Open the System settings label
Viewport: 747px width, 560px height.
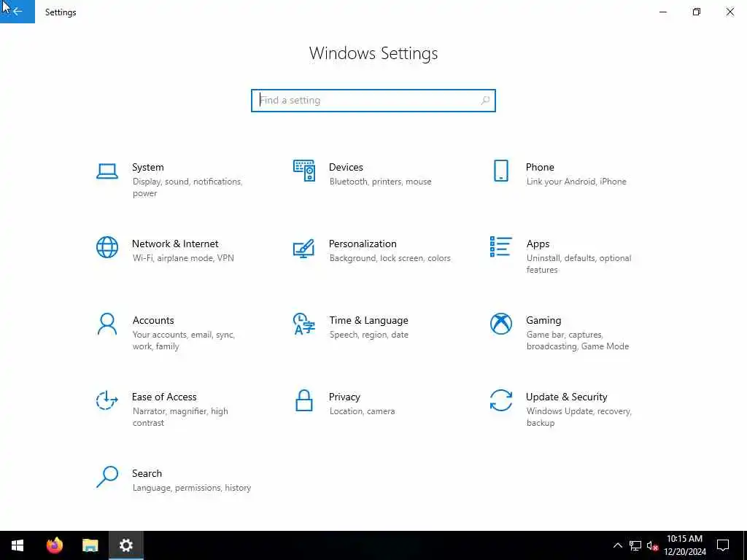point(147,167)
